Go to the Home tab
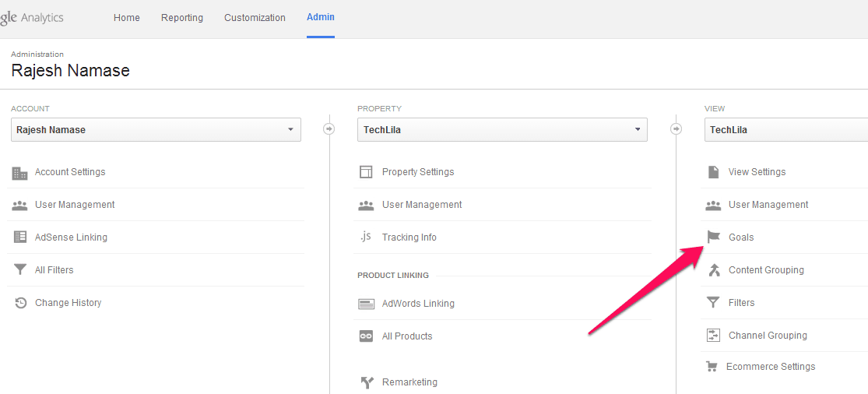The image size is (868, 394). [127, 18]
